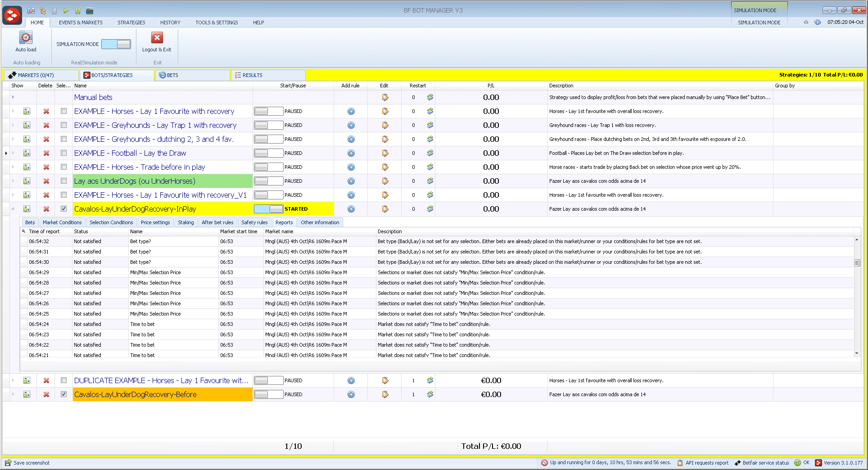Add rule to Cavalos-LayUnderDogRecovery-InPlay
The height and width of the screenshot is (470, 868).
pos(351,209)
